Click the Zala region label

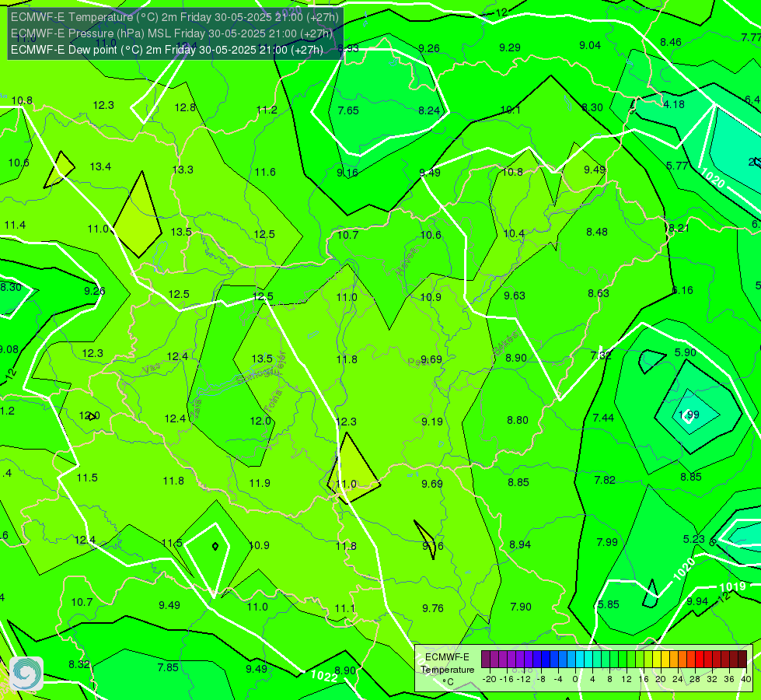tap(196, 410)
